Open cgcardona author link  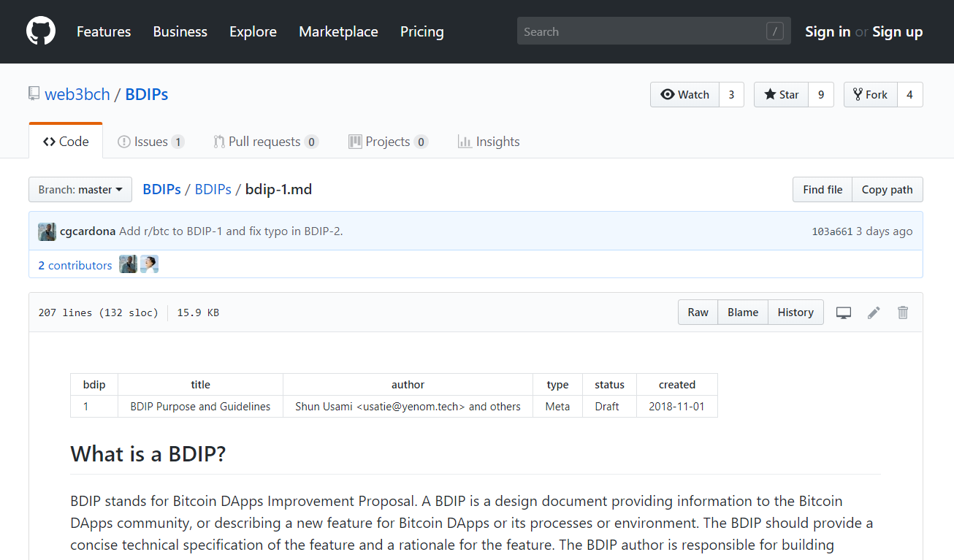[88, 231]
